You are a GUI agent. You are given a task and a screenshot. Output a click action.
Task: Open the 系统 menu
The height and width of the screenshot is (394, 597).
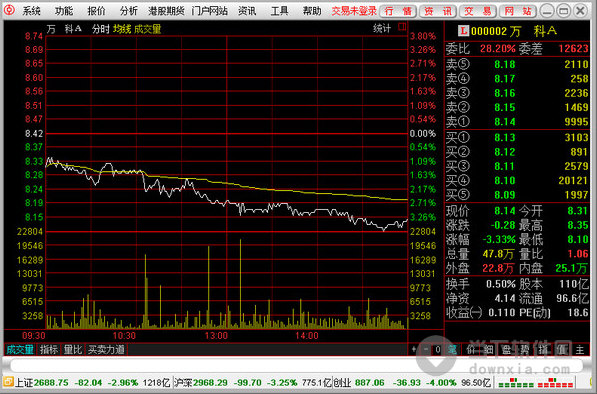click(x=32, y=11)
